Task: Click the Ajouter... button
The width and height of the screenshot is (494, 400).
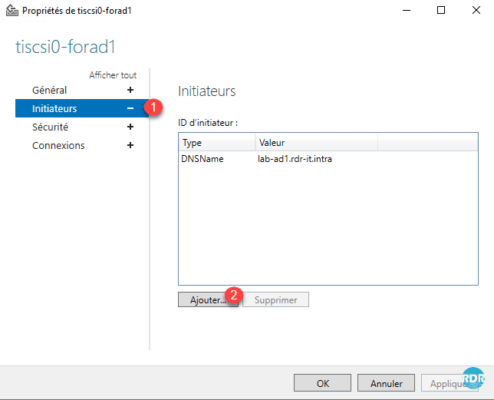Action: coord(208,300)
